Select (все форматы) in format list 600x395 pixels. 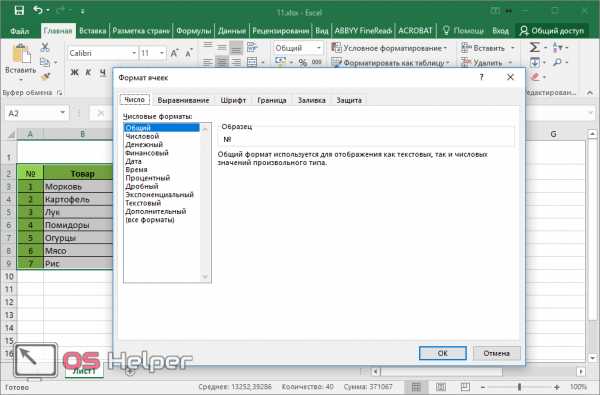(x=162, y=220)
